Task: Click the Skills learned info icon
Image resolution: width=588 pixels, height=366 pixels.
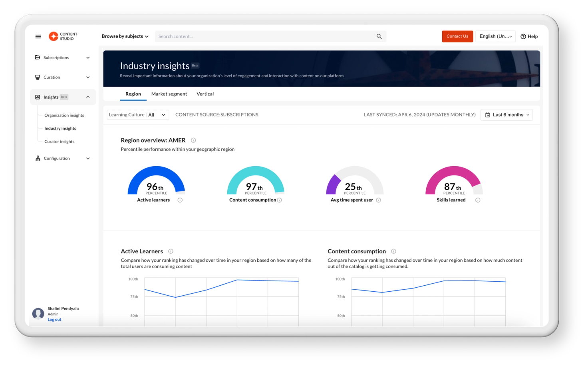Action: [x=478, y=200]
